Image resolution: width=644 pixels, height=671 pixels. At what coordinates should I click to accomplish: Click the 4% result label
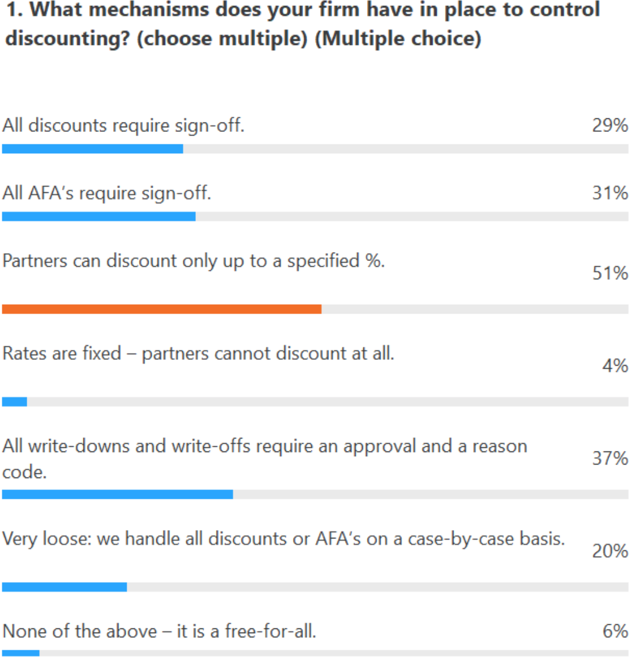pos(616,366)
